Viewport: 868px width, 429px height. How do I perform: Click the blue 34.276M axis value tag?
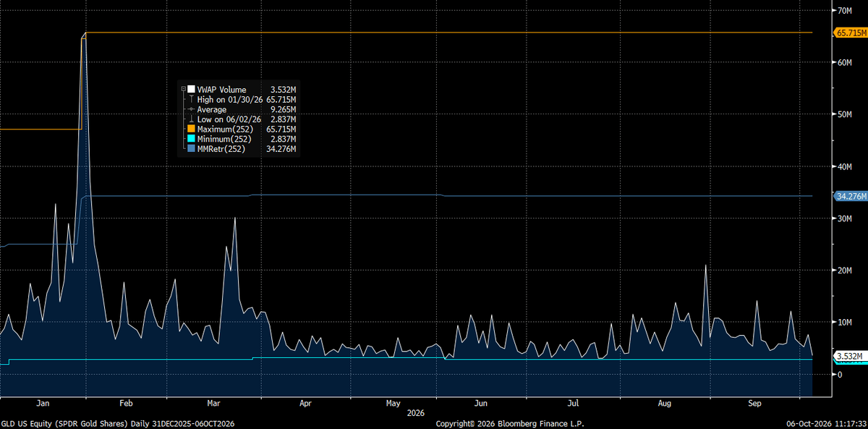[850, 196]
